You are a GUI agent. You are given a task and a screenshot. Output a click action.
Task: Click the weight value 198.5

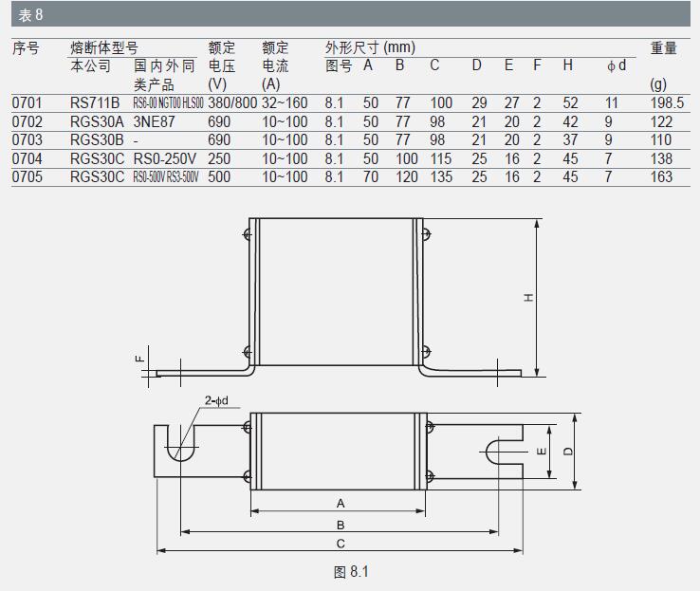tap(667, 103)
